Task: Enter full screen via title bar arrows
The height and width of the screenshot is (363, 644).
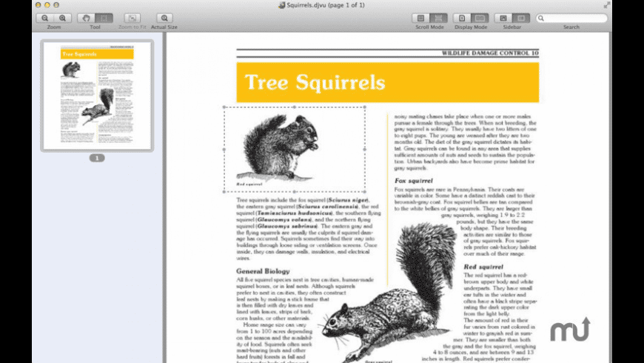Action: [x=607, y=5]
